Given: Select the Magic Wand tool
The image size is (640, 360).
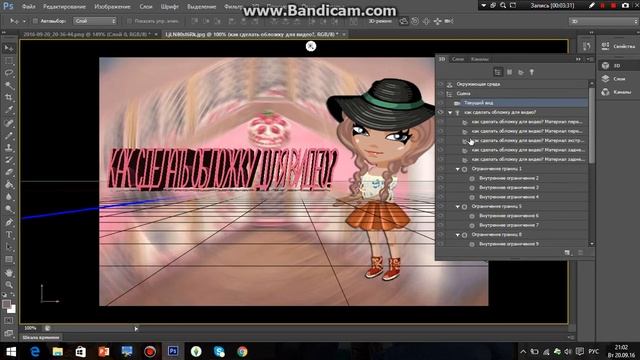Looking at the screenshot, I should coord(9,85).
